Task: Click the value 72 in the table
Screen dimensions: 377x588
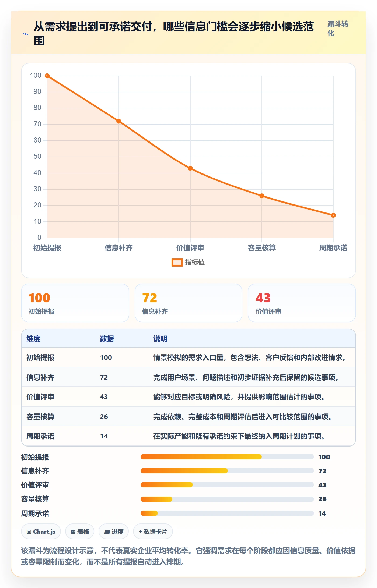Action: [x=104, y=377]
